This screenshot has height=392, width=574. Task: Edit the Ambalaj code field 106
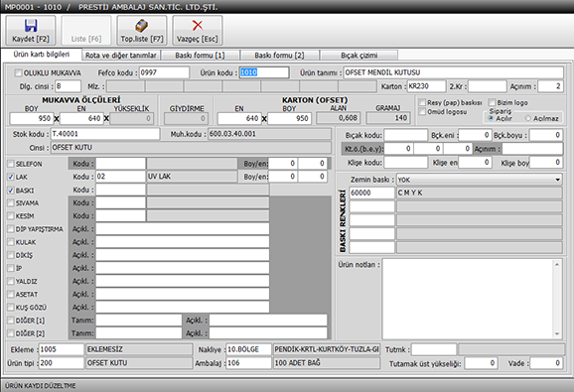tap(249, 363)
